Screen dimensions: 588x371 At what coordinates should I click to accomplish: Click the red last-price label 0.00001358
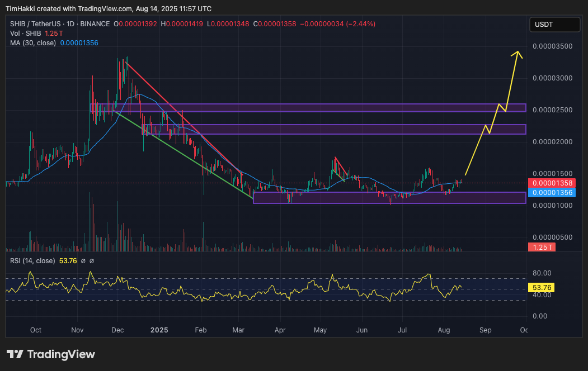552,183
